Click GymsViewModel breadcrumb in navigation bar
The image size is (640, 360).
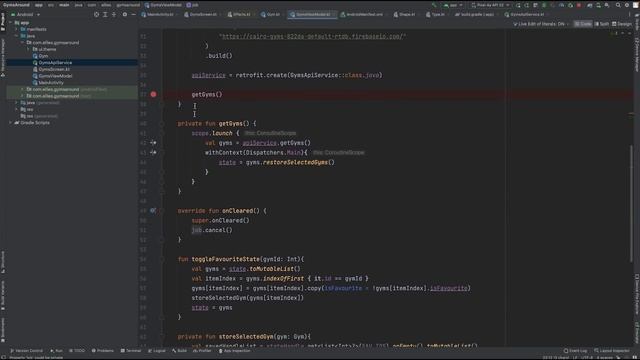pyautogui.click(x=163, y=5)
